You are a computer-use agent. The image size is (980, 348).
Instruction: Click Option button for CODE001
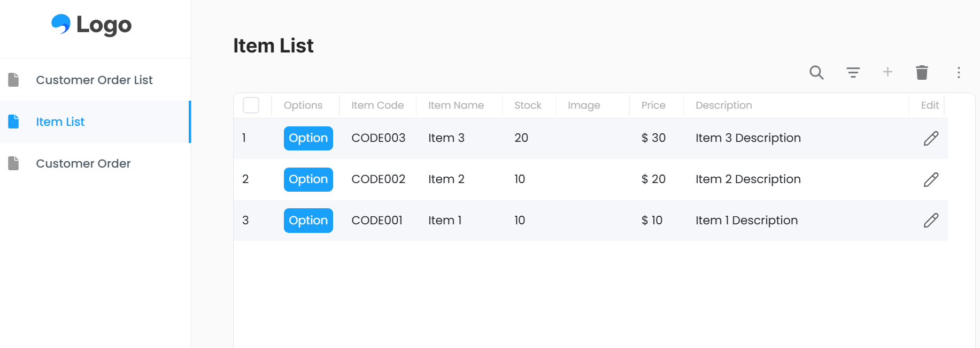(308, 221)
